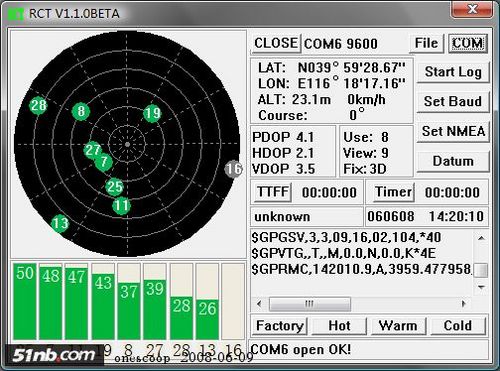
Task: Close the RCT window with X
Action: coord(473,9)
